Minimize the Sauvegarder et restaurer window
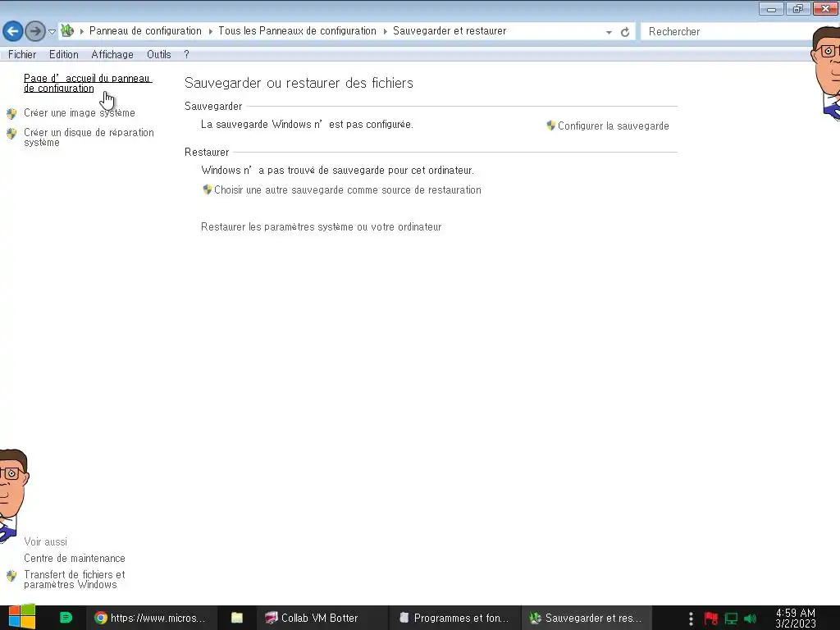The image size is (840, 630). click(771, 8)
